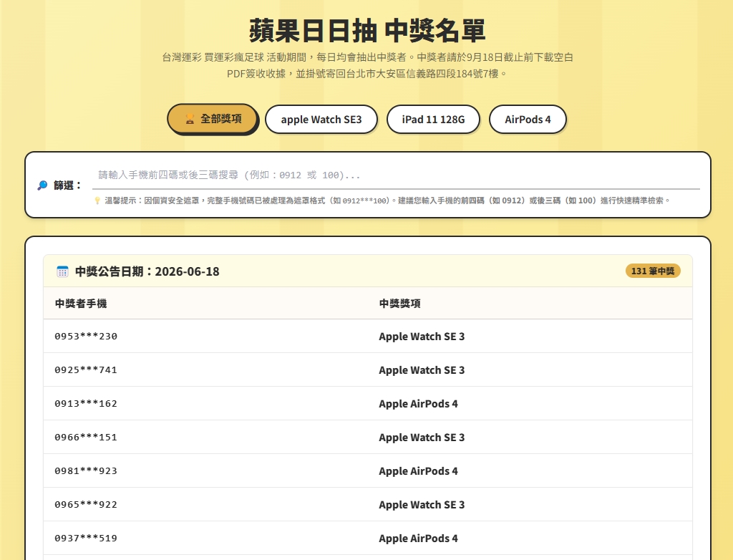Click Apple AirPods 4 in 0937***519 row

pyautogui.click(x=418, y=539)
